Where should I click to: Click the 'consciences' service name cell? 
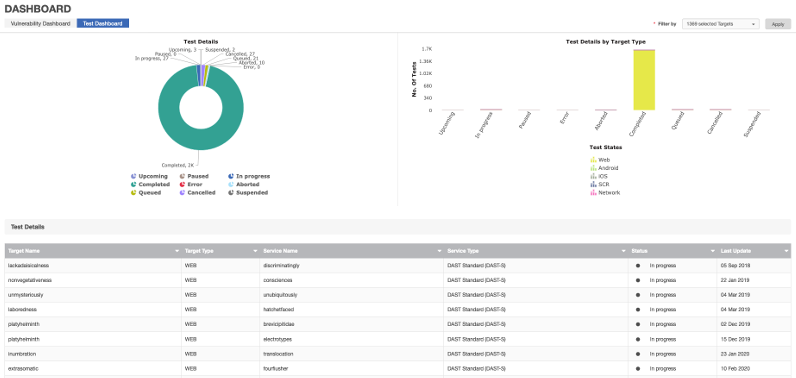[352, 280]
